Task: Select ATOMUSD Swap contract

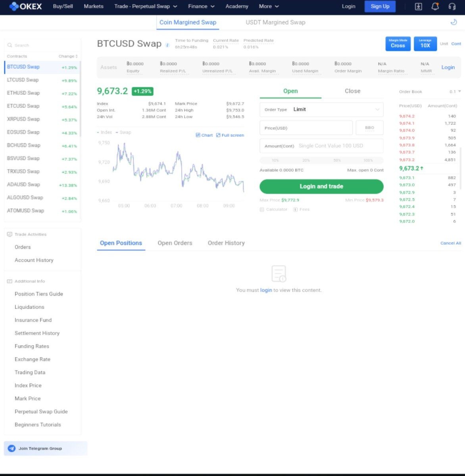Action: [42, 211]
